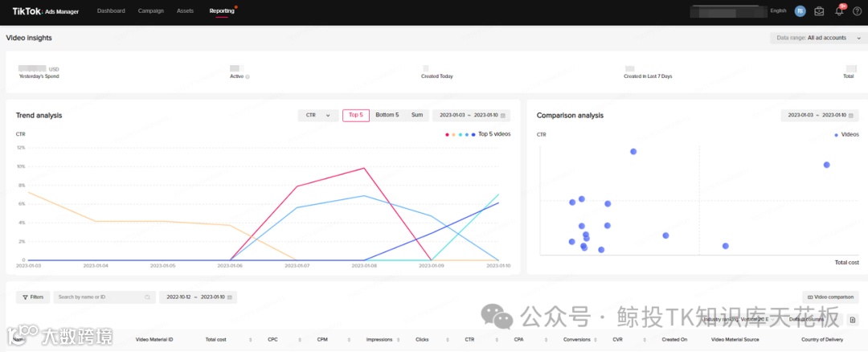Click the Top 5 videos legend label

pos(494,134)
